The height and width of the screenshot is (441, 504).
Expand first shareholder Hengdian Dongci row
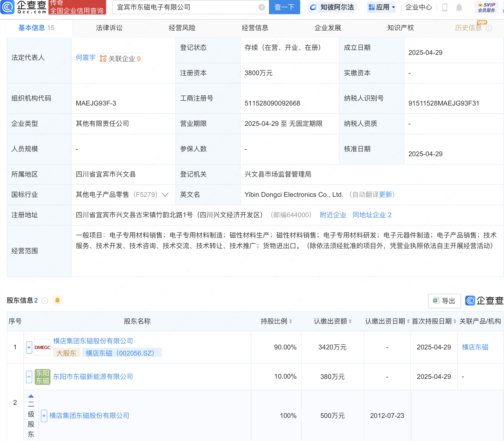point(29,347)
